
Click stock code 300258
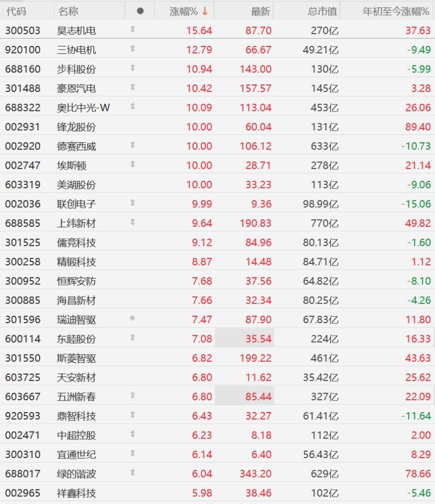tap(23, 262)
